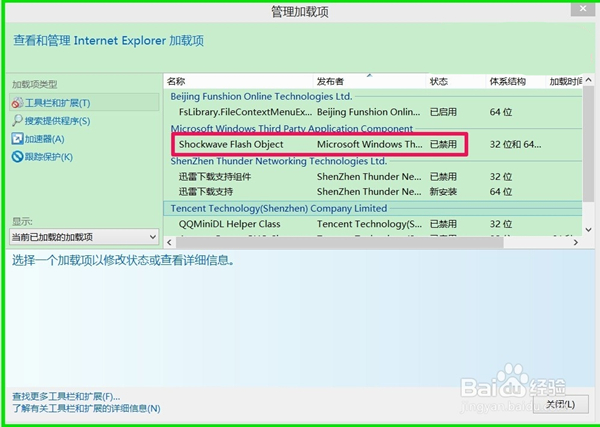Click the horizontal scrollbar right arrow
The height and width of the screenshot is (427, 600).
[576, 242]
